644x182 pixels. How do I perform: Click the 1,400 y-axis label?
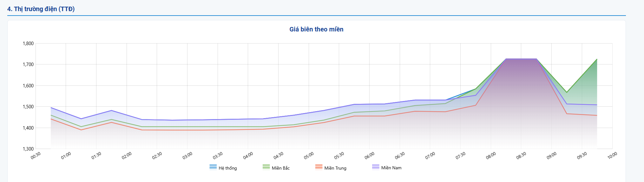28,128
